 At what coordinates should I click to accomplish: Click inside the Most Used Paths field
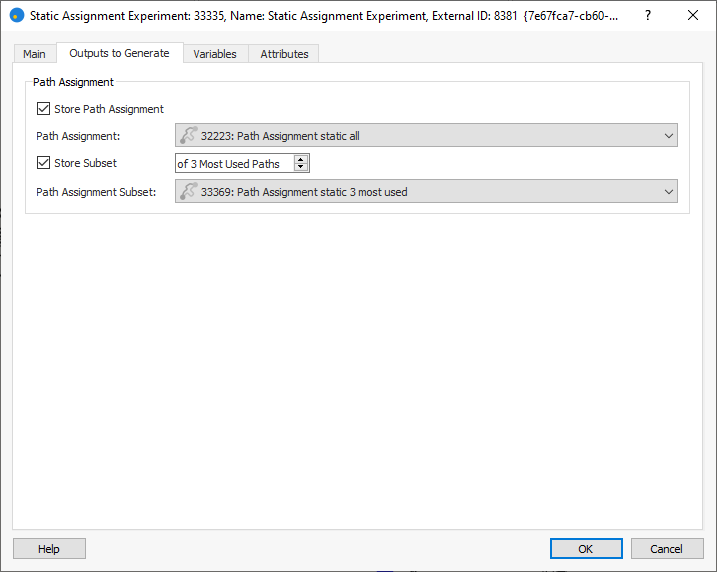click(234, 163)
